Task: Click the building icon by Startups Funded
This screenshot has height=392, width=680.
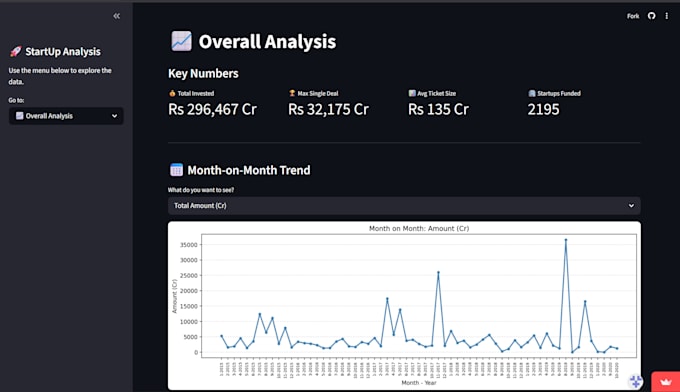Action: click(x=532, y=93)
